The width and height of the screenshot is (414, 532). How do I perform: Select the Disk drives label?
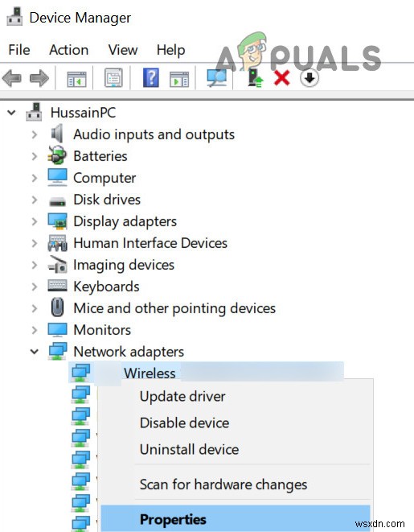tap(107, 200)
